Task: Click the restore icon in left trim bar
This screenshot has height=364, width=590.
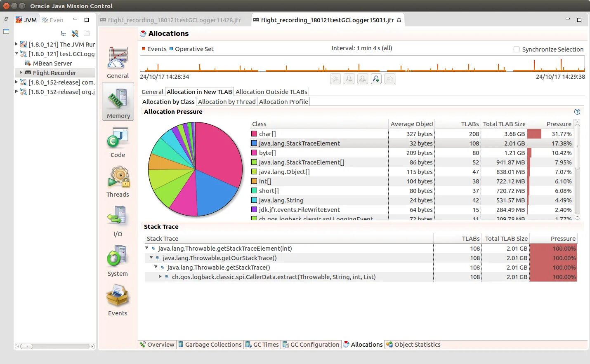Action: (x=6, y=19)
